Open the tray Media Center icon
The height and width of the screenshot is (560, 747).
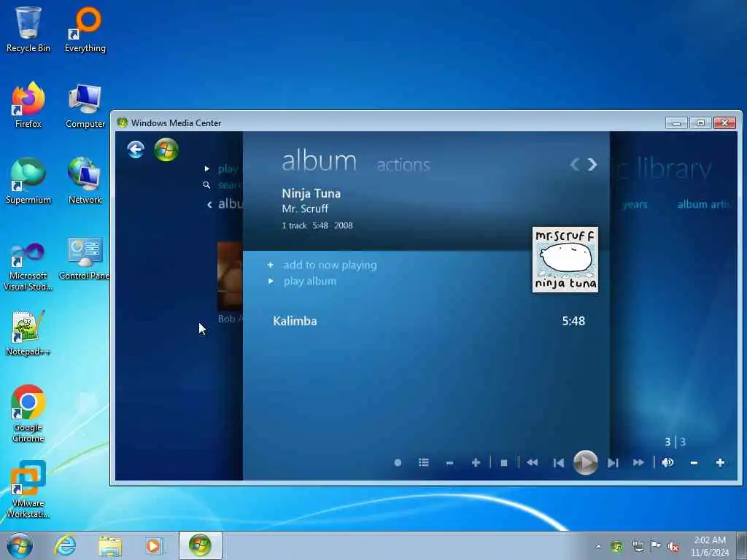(617, 546)
